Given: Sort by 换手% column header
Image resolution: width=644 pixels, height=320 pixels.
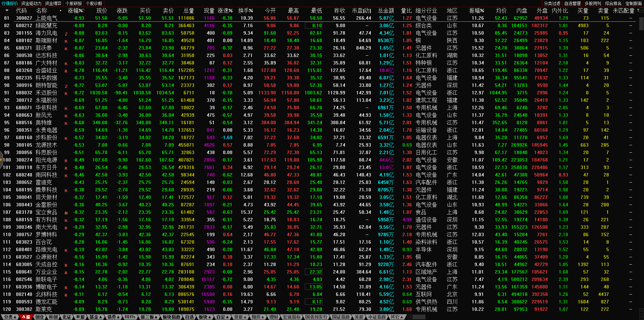Looking at the screenshot, I should coord(245,11).
